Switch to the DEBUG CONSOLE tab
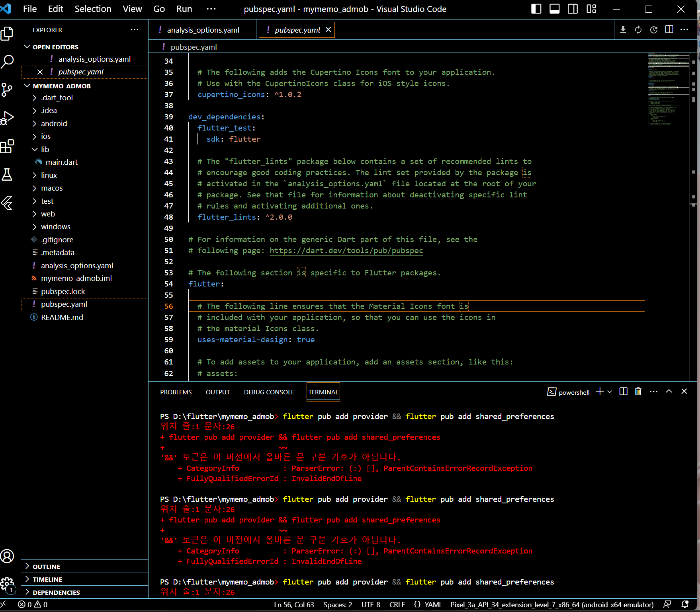This screenshot has height=612, width=700. [x=269, y=392]
